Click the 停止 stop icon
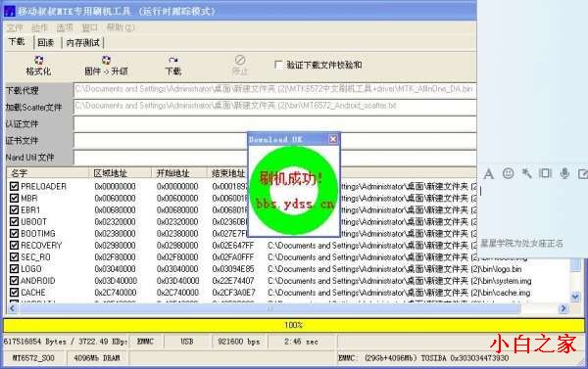This screenshot has width=588, height=369. [x=240, y=65]
